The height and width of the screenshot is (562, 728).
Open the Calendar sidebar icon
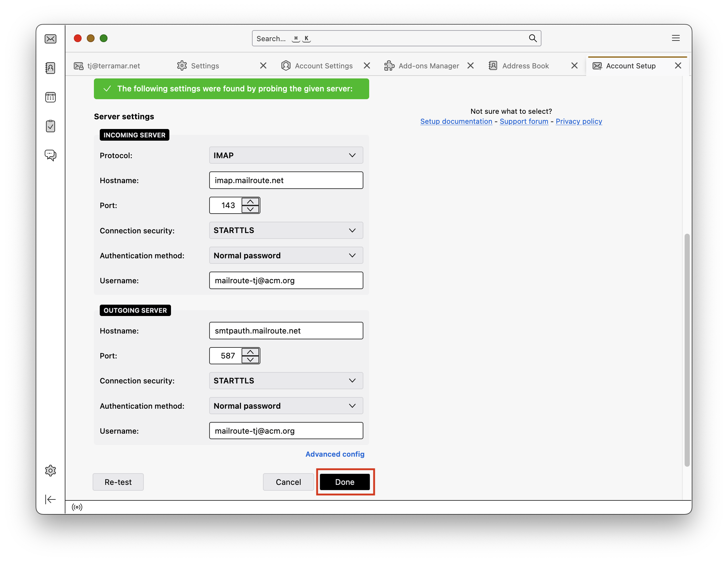tap(50, 97)
